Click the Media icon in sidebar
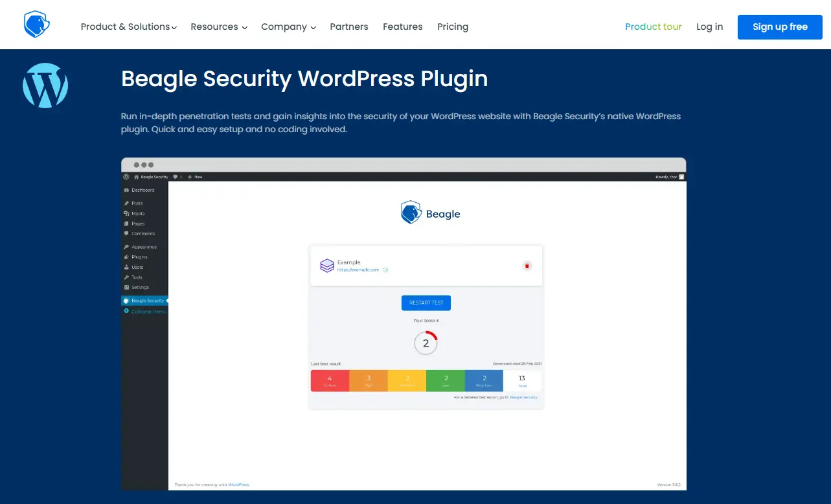 pos(126,213)
